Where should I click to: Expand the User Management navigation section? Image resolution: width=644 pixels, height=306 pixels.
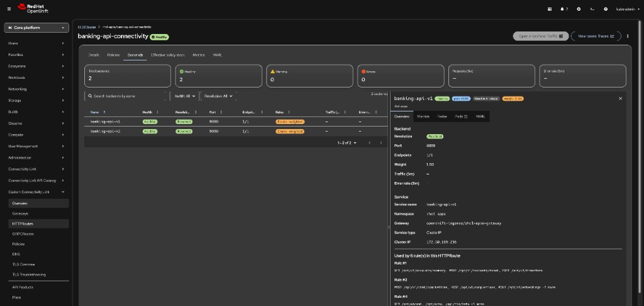coord(36,146)
